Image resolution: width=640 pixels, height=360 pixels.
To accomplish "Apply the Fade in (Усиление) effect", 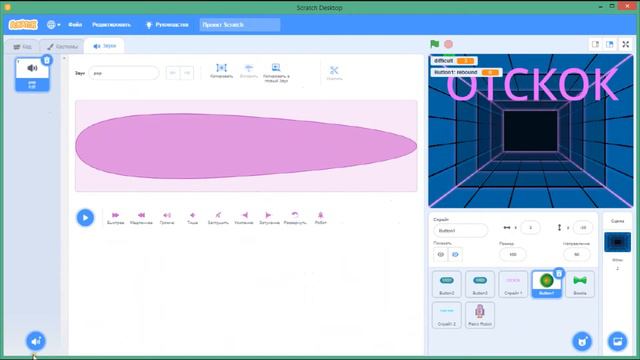I will [244, 218].
